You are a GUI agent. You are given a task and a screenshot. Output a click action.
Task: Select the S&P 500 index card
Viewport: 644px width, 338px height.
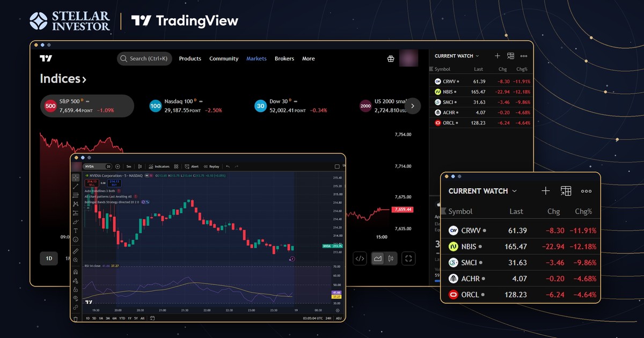click(x=87, y=106)
